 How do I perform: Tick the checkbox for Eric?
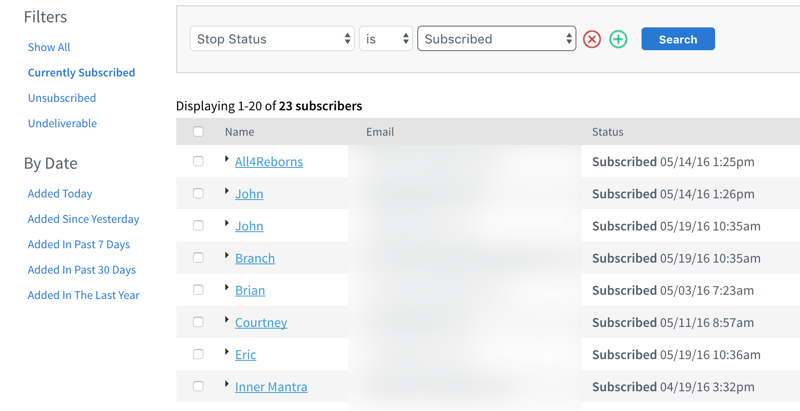[198, 354]
